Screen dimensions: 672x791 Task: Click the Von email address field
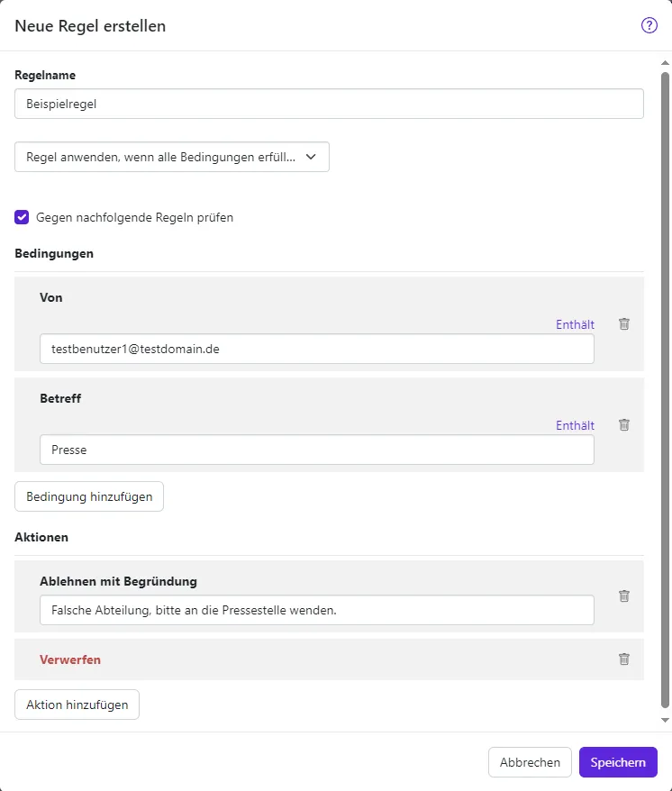click(x=316, y=349)
